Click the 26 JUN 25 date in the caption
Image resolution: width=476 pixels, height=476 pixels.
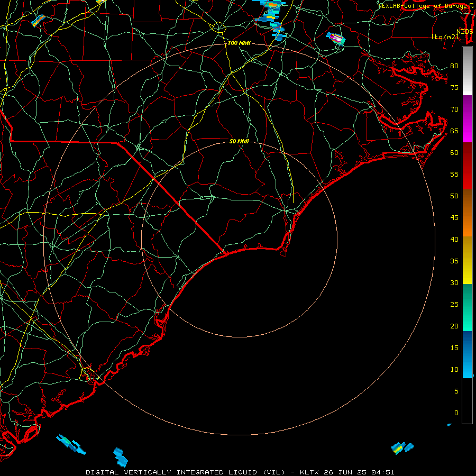point(346,472)
